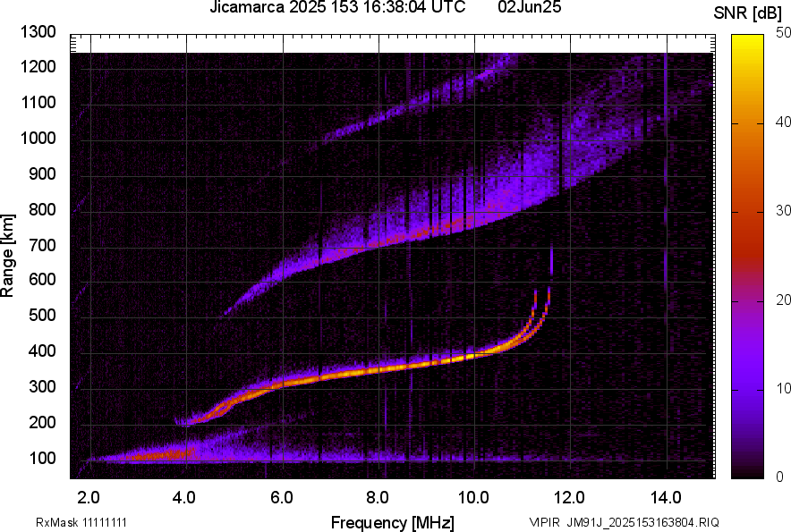This screenshot has height=532, width=791.
Task: Click the 'SNR [dB]' colorbar title
Action: click(748, 13)
